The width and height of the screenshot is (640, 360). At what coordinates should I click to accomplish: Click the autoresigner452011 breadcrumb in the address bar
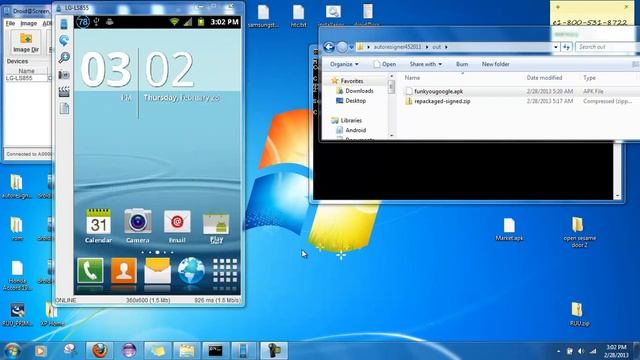(x=397, y=47)
